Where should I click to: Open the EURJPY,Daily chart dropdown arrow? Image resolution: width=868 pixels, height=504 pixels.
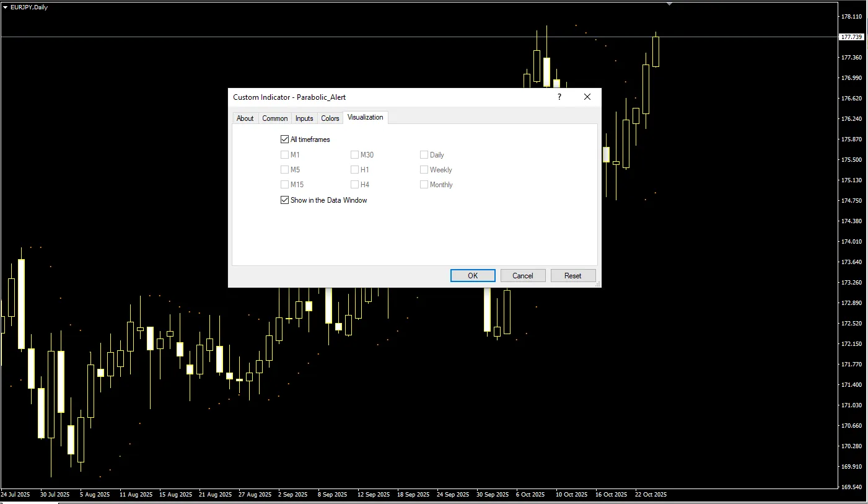coord(6,7)
